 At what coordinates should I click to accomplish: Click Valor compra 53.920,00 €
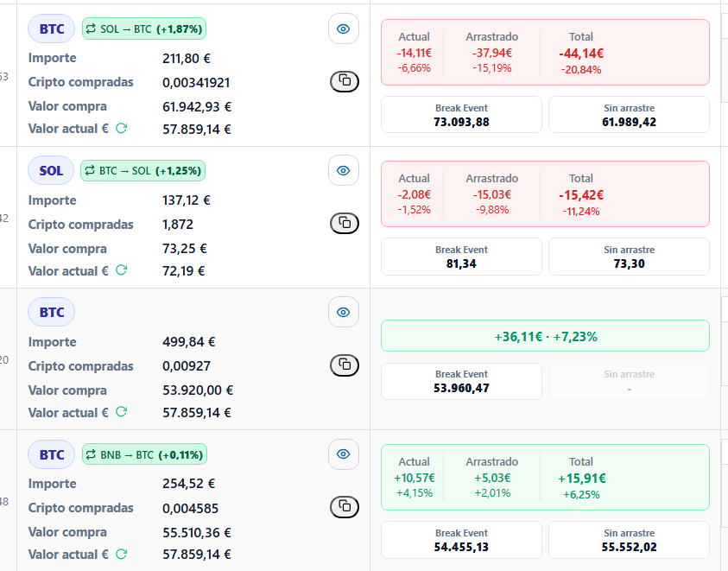[198, 390]
